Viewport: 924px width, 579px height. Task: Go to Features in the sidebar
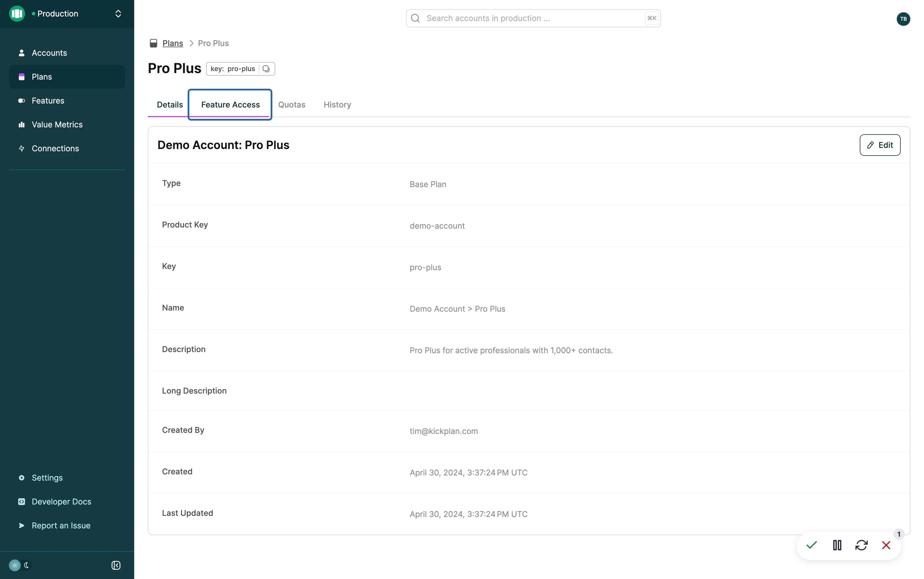pyautogui.click(x=67, y=101)
